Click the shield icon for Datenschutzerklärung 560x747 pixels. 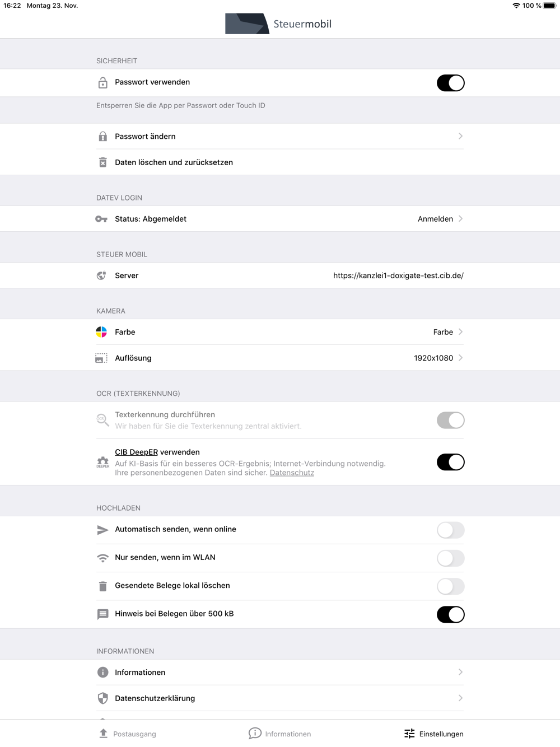(x=102, y=698)
